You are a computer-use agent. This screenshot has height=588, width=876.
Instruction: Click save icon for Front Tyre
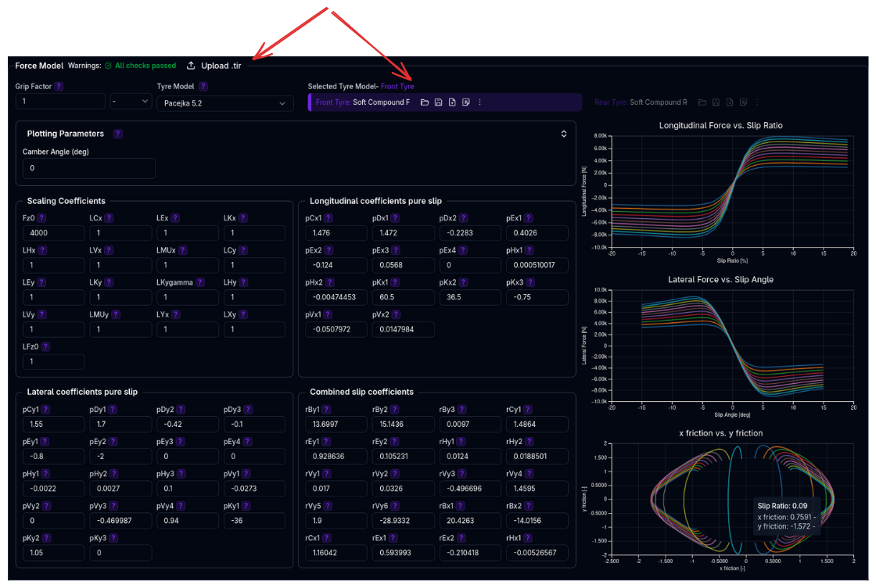[439, 102]
